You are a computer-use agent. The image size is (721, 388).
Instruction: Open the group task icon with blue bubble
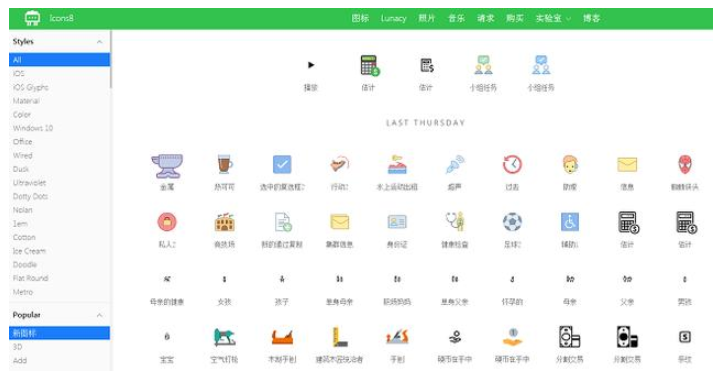pos(541,65)
